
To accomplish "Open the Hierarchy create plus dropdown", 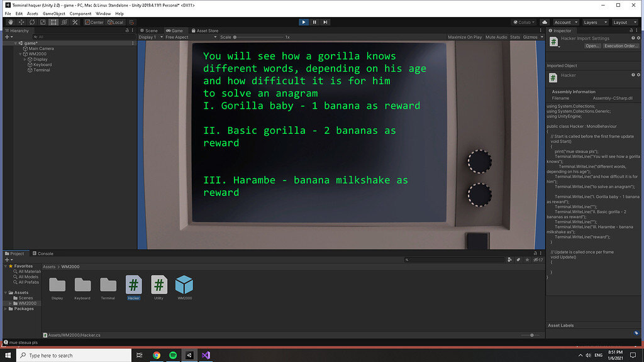I will coord(9,37).
